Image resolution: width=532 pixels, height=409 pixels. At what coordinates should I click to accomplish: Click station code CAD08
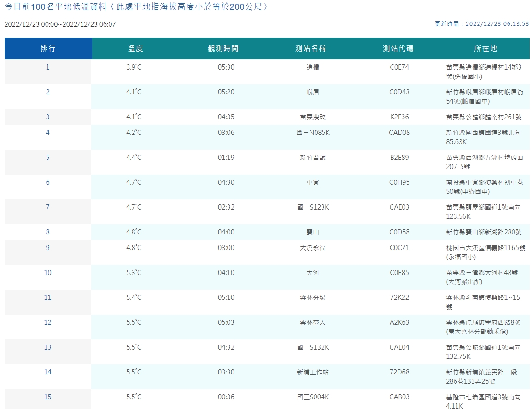[399, 133]
